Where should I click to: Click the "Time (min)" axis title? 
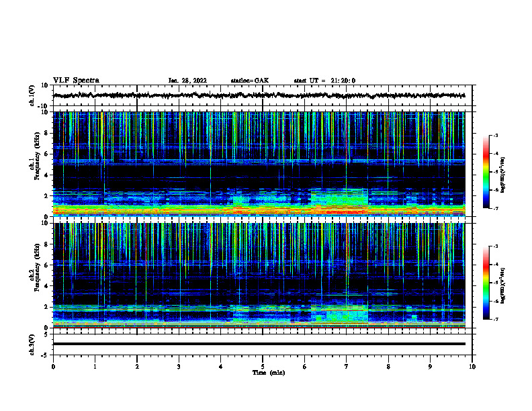pyautogui.click(x=269, y=373)
